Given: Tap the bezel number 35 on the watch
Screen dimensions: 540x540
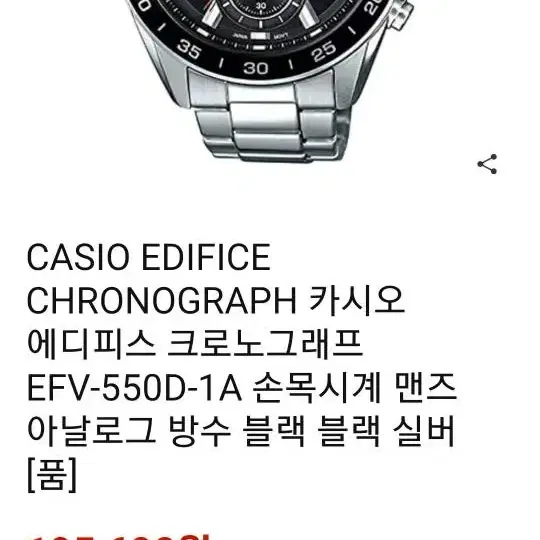Looking at the screenshot, I should click(x=189, y=49).
